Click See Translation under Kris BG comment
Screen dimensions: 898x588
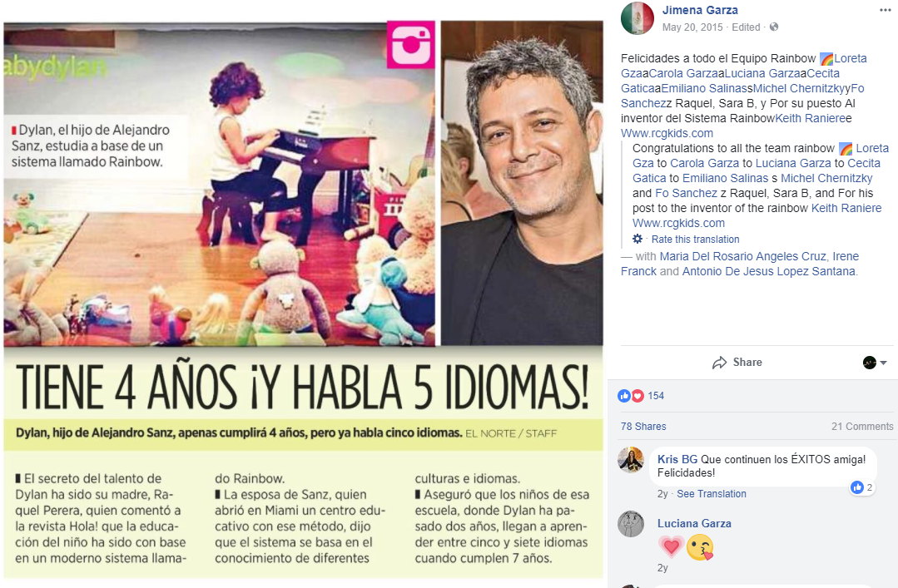[x=712, y=493]
